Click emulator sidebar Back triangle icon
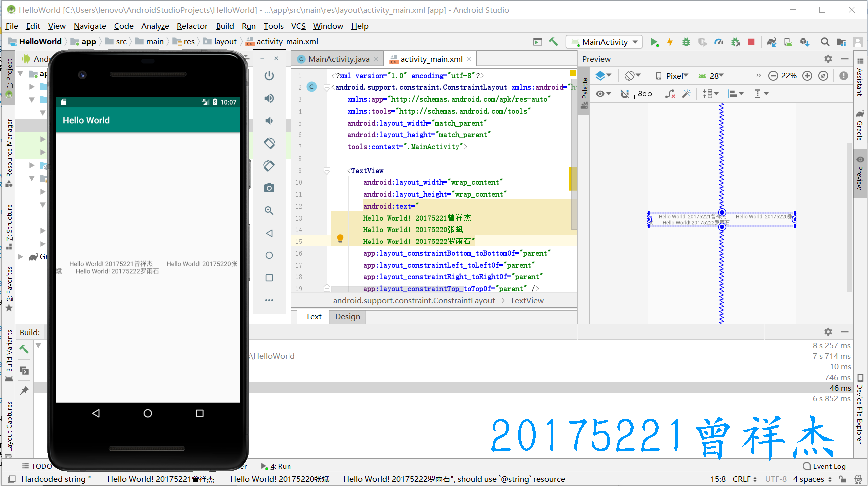 269,233
